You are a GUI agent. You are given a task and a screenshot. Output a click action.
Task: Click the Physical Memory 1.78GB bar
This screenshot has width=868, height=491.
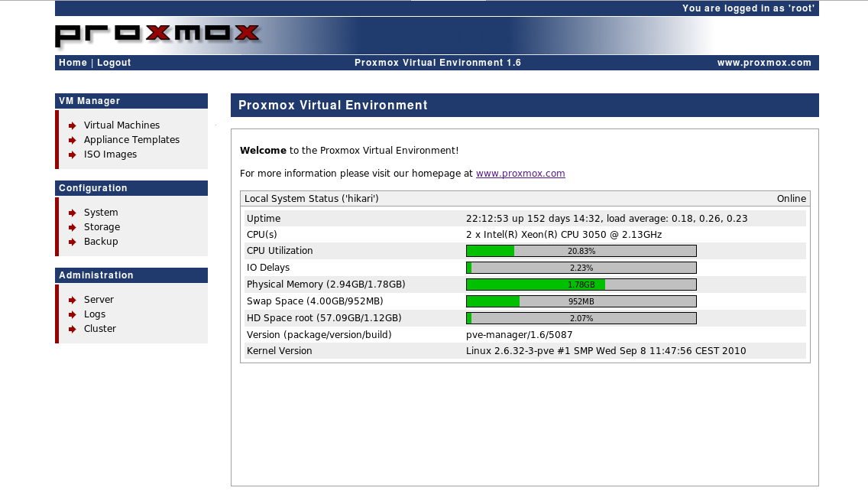click(x=581, y=285)
